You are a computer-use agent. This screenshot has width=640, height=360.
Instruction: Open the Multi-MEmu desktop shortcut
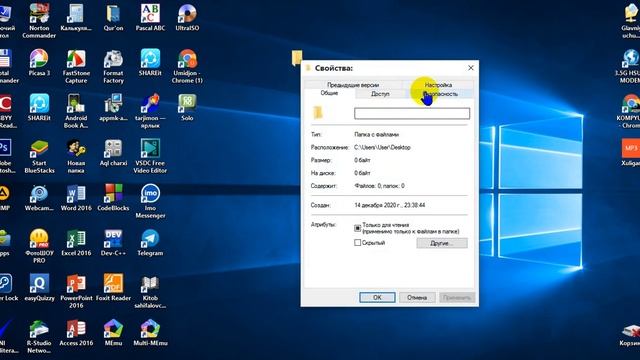pyautogui.click(x=150, y=333)
